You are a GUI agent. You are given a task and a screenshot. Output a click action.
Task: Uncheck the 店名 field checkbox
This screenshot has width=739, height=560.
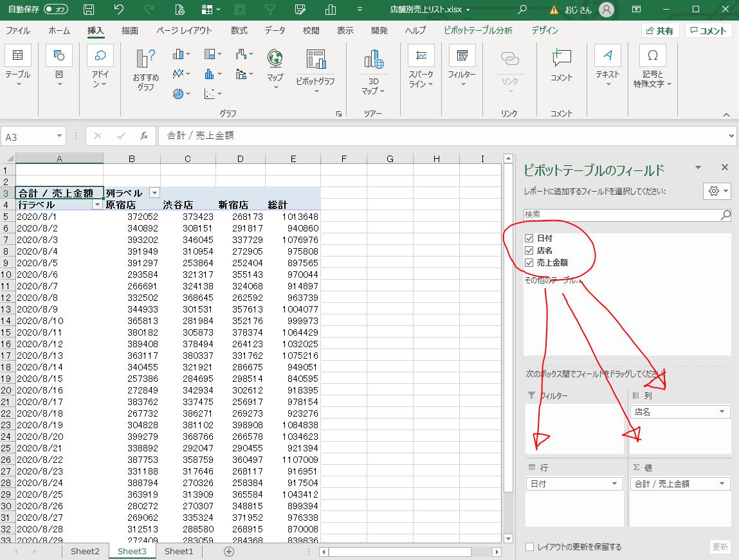(x=529, y=251)
